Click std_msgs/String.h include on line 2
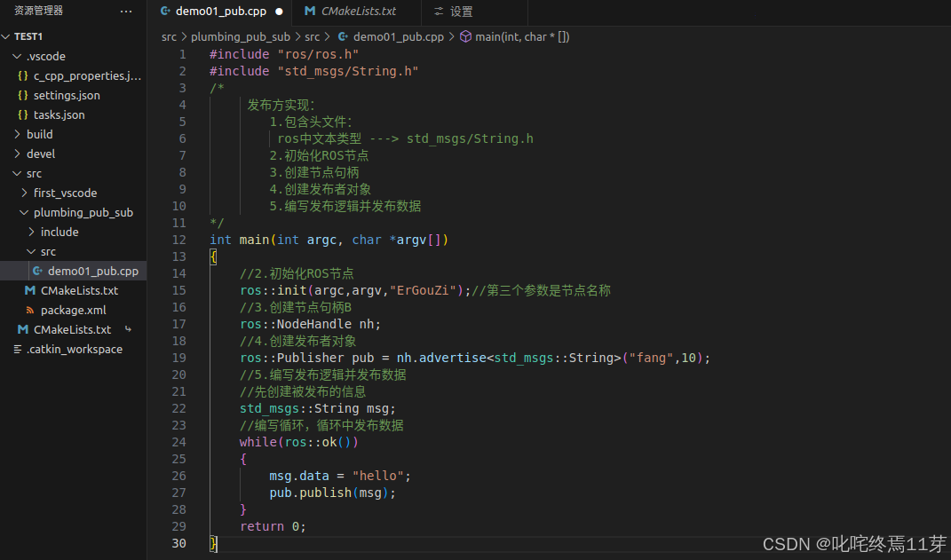 tap(348, 71)
